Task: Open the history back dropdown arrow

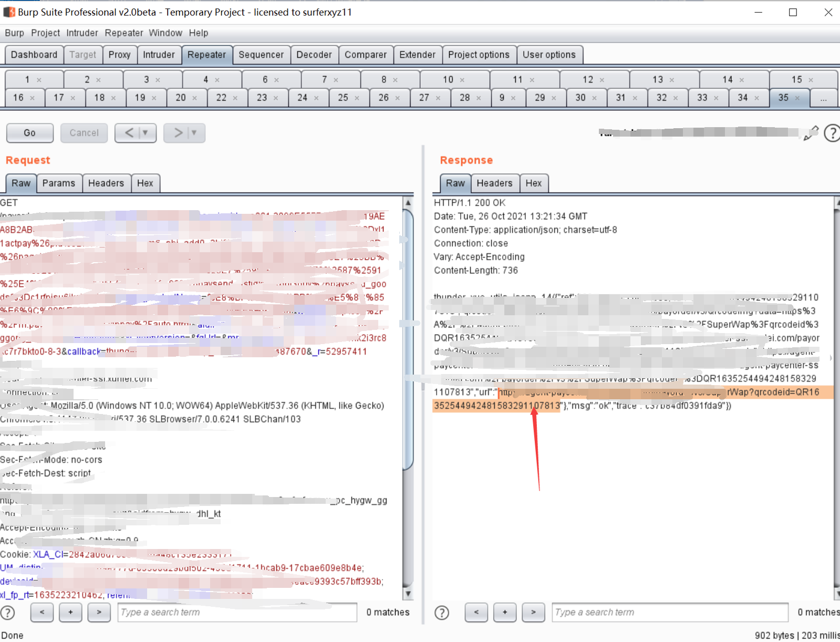Action: click(146, 133)
